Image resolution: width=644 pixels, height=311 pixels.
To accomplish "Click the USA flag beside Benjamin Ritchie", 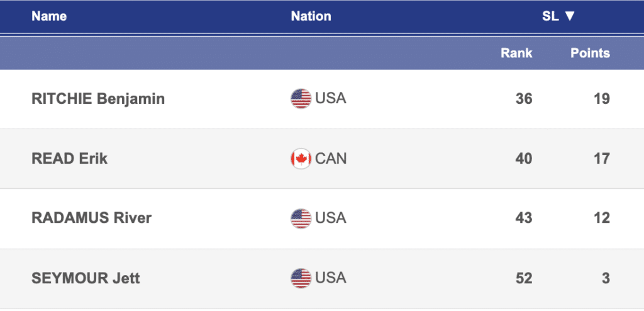I will 301,99.
